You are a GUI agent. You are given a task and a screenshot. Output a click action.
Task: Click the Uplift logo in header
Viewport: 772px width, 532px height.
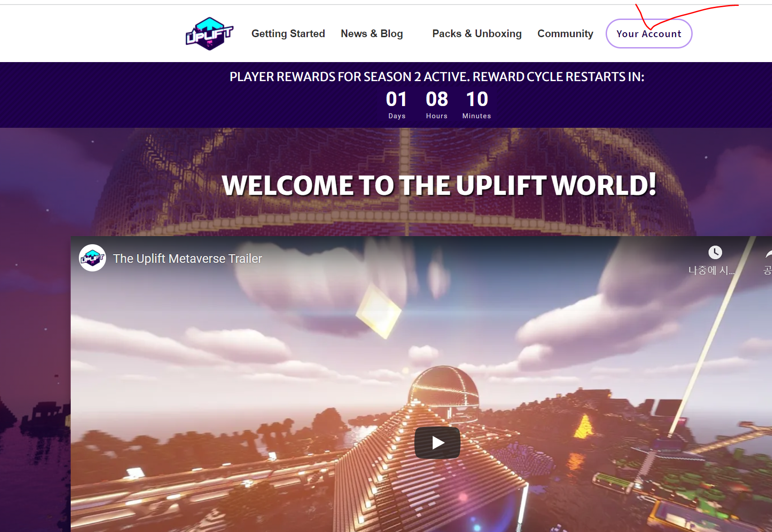coord(209,34)
